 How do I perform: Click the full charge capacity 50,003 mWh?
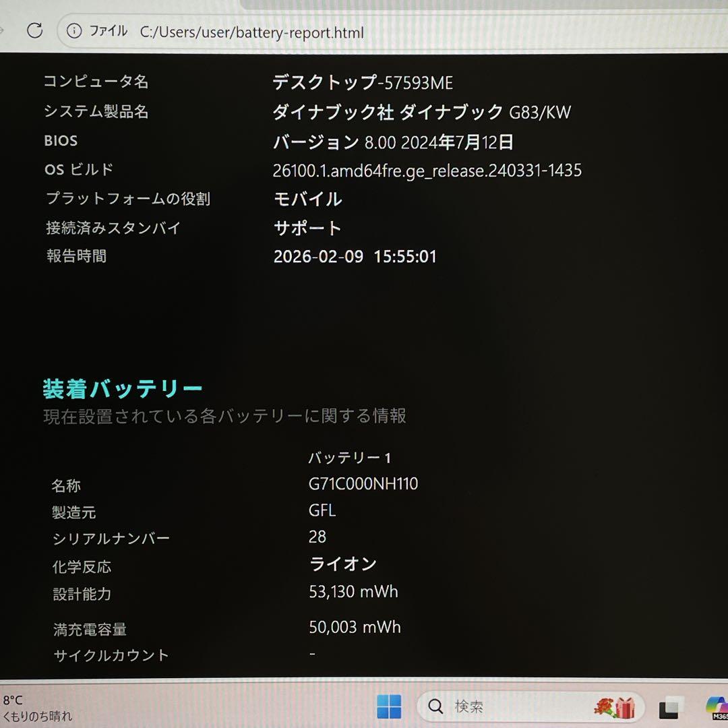[x=355, y=628]
